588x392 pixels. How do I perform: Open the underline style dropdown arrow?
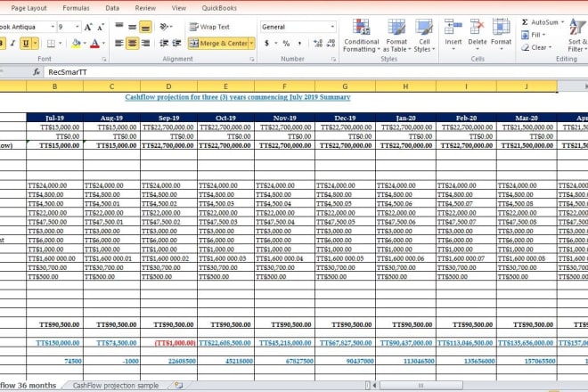tap(35, 43)
